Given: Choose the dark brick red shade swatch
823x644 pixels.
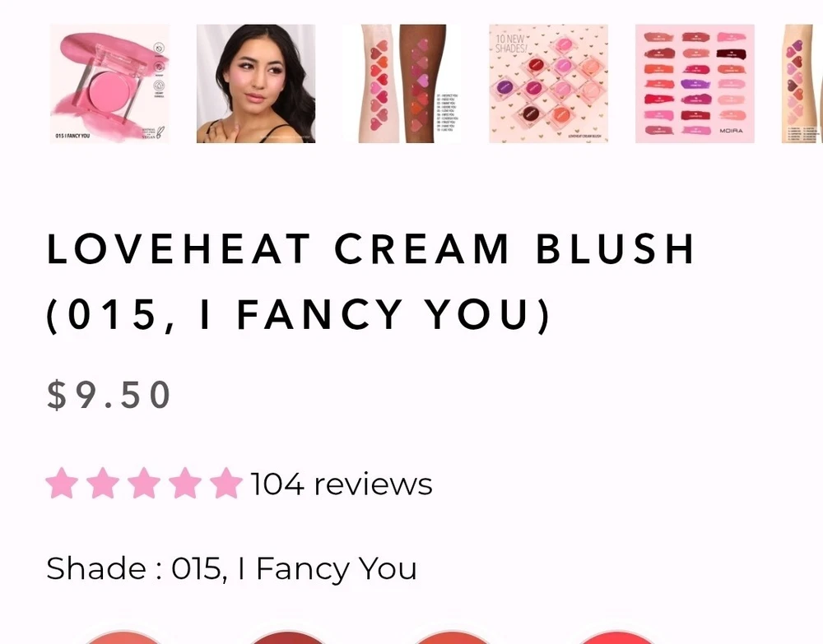Looking at the screenshot, I should pyautogui.click(x=287, y=637).
